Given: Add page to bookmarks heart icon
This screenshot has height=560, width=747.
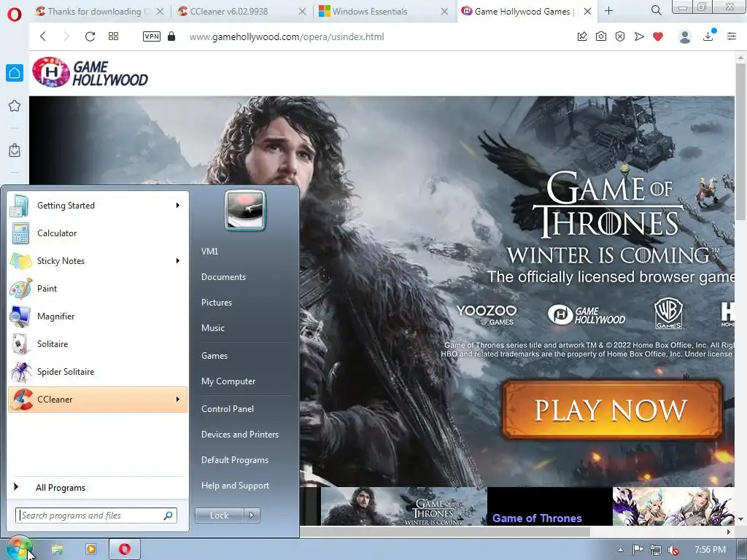Looking at the screenshot, I should tap(658, 36).
